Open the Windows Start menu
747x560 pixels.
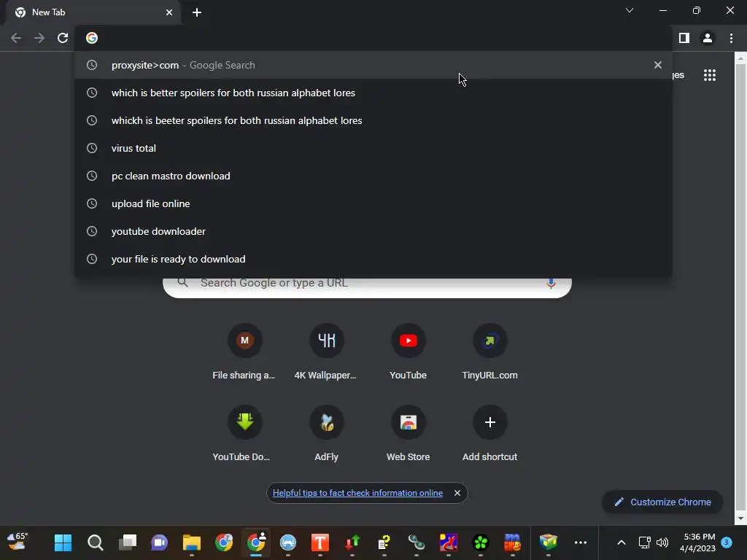click(63, 542)
